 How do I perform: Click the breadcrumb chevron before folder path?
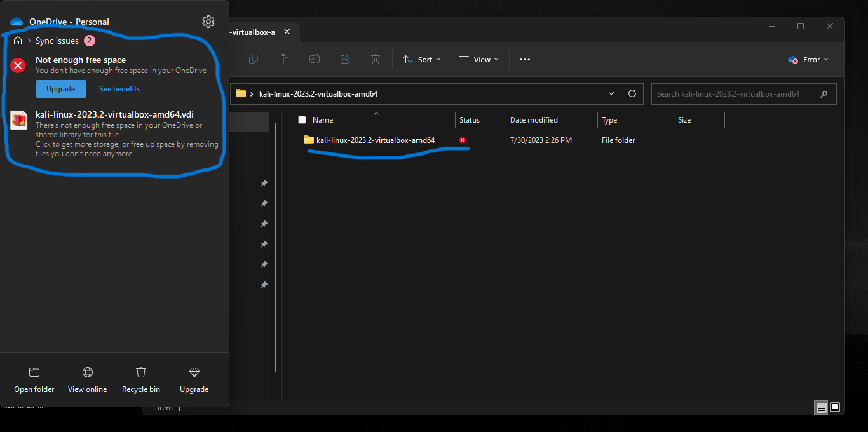tap(252, 94)
